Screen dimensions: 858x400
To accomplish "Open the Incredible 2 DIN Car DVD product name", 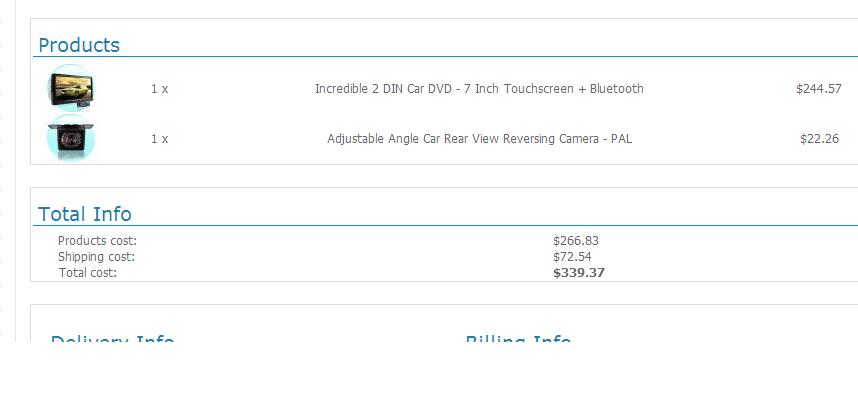I will point(479,89).
